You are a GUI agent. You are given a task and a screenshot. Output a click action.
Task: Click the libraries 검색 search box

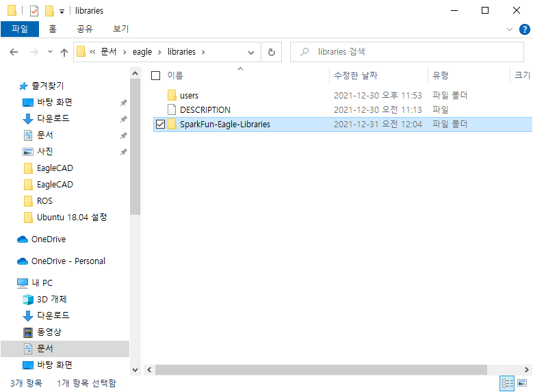coord(407,52)
